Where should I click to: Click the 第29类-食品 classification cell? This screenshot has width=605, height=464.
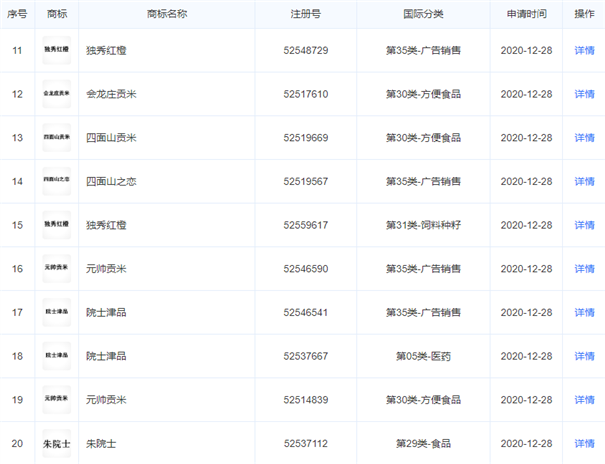click(x=422, y=443)
